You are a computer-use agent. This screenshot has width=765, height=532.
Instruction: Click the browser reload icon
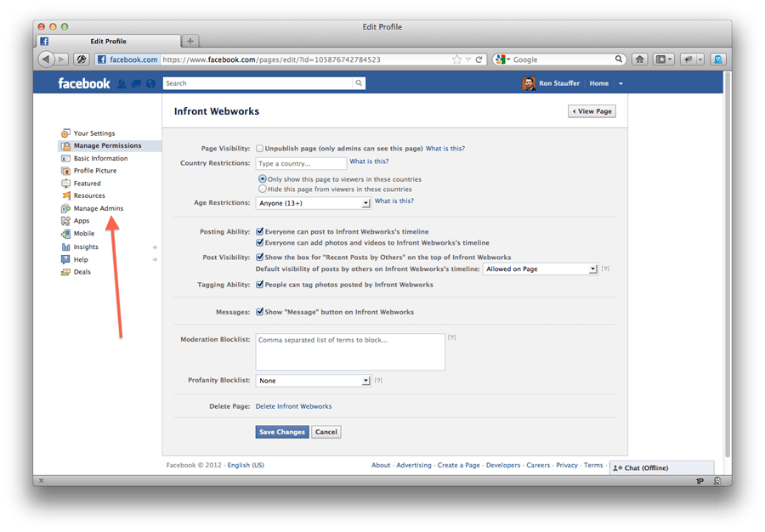click(x=479, y=59)
